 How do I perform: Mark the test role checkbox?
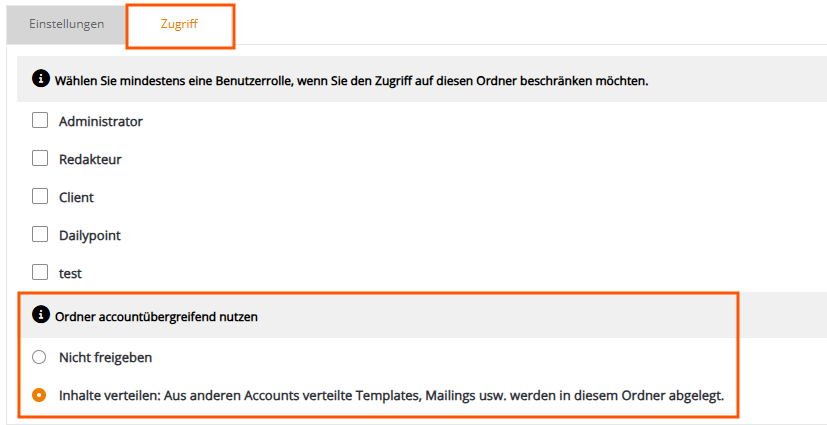point(40,273)
